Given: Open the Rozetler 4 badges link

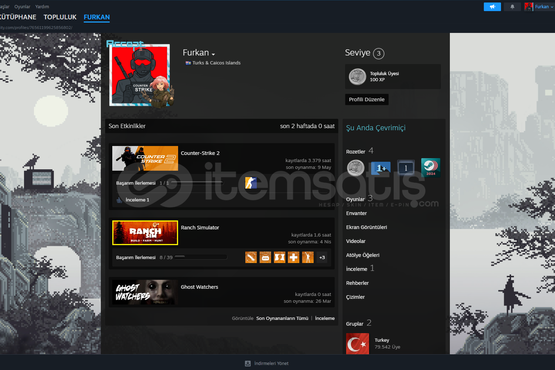Looking at the screenshot, I should (x=360, y=151).
